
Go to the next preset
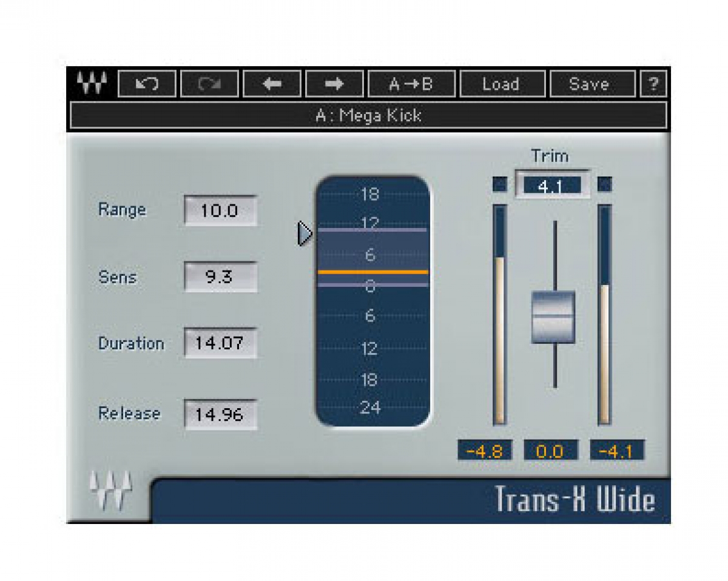coord(334,84)
